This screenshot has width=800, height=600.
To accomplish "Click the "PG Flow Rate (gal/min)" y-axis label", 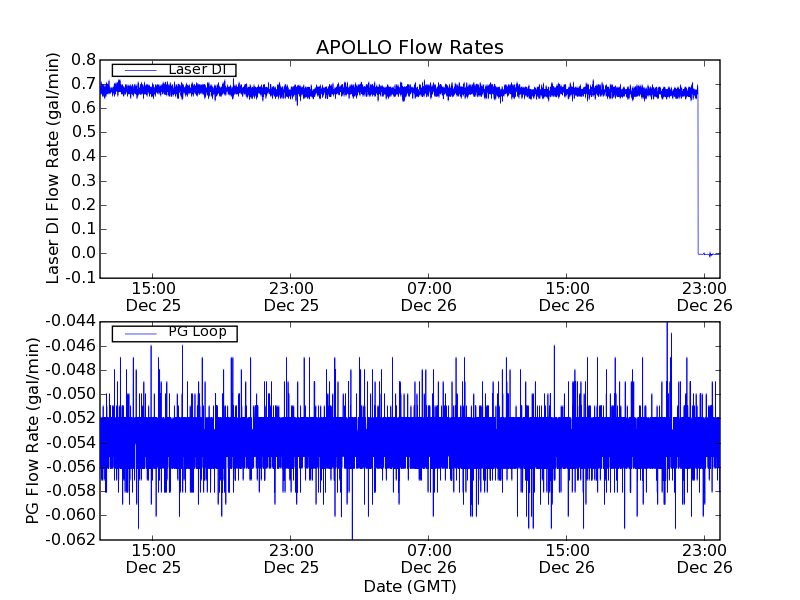I will [x=33, y=430].
